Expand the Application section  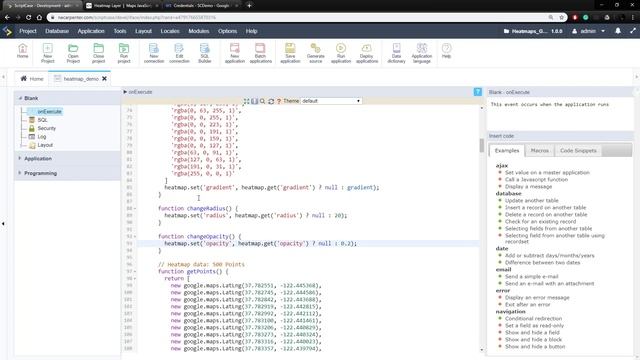[x=20, y=158]
